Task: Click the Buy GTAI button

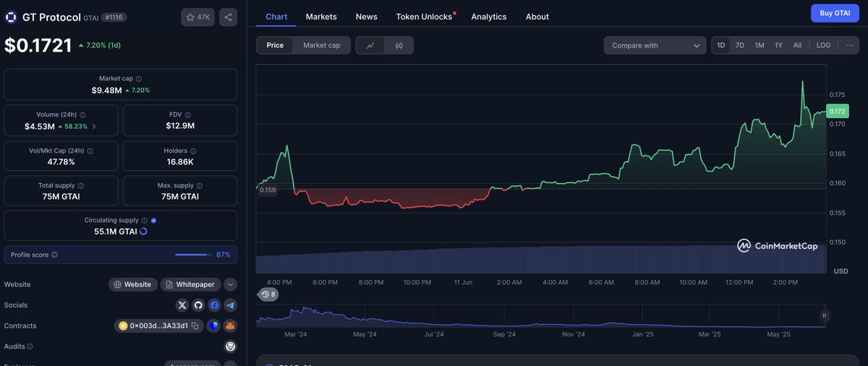Action: pyautogui.click(x=835, y=13)
